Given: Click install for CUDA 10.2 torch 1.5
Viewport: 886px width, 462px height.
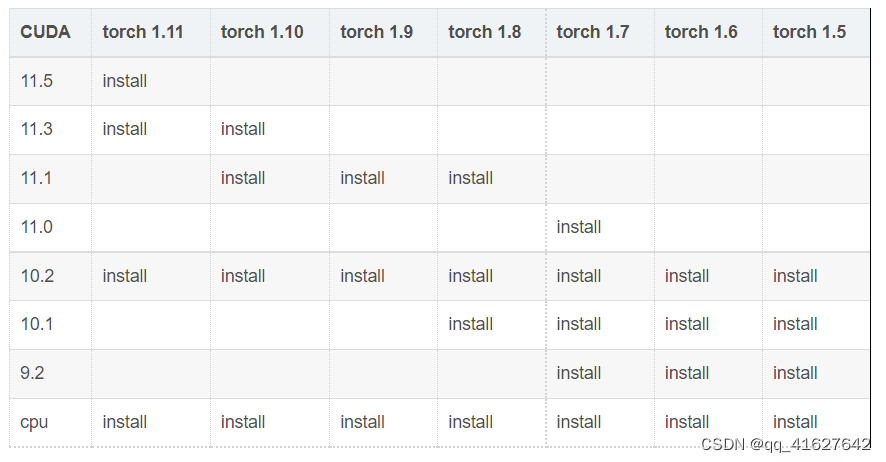Looking at the screenshot, I should [795, 276].
